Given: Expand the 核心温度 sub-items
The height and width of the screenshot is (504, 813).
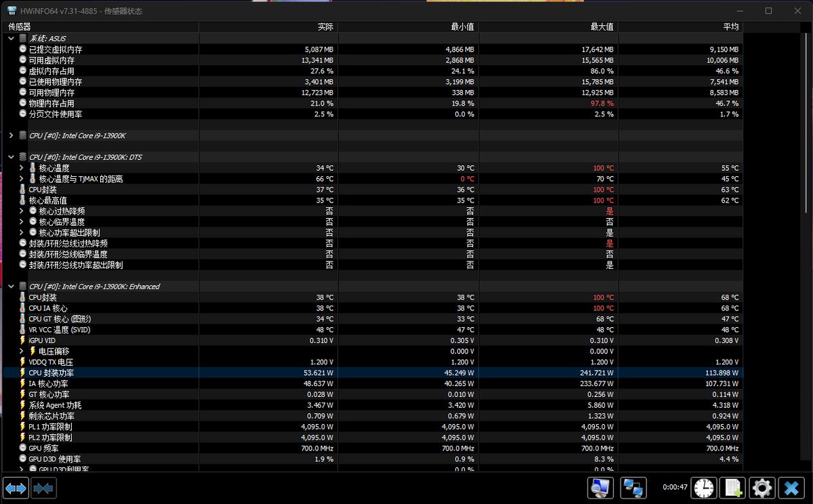Looking at the screenshot, I should coord(21,168).
